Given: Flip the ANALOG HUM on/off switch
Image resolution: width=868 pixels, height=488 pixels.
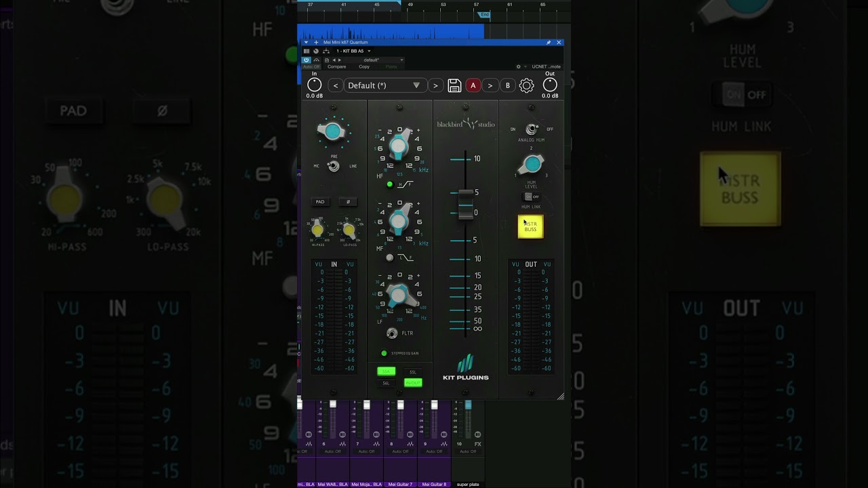Looking at the screenshot, I should (x=532, y=129).
